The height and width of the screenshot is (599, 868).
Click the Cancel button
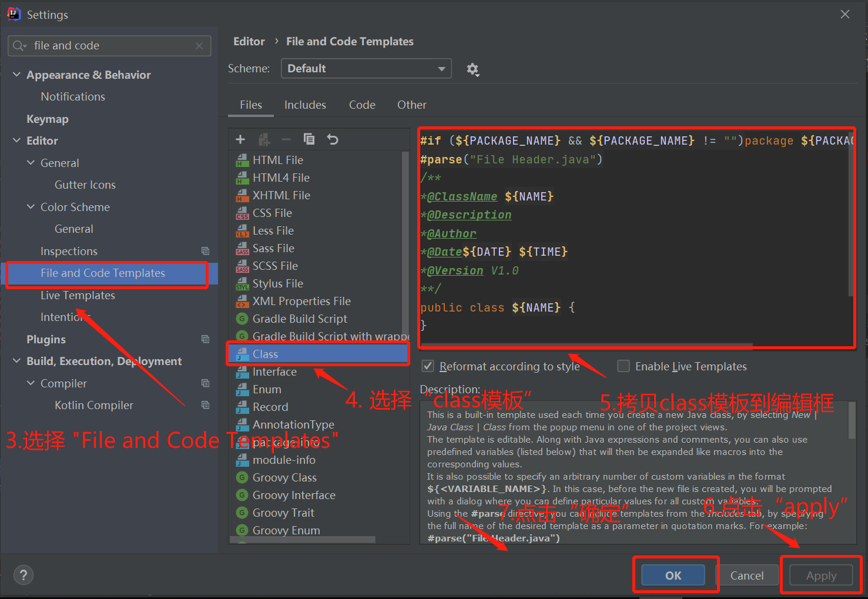point(747,575)
